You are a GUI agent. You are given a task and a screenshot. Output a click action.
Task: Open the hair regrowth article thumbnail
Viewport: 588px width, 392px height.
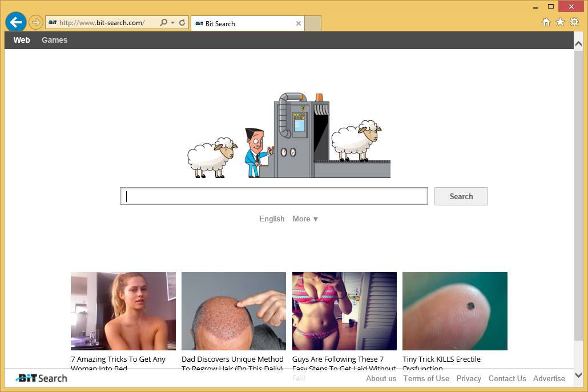[233, 311]
